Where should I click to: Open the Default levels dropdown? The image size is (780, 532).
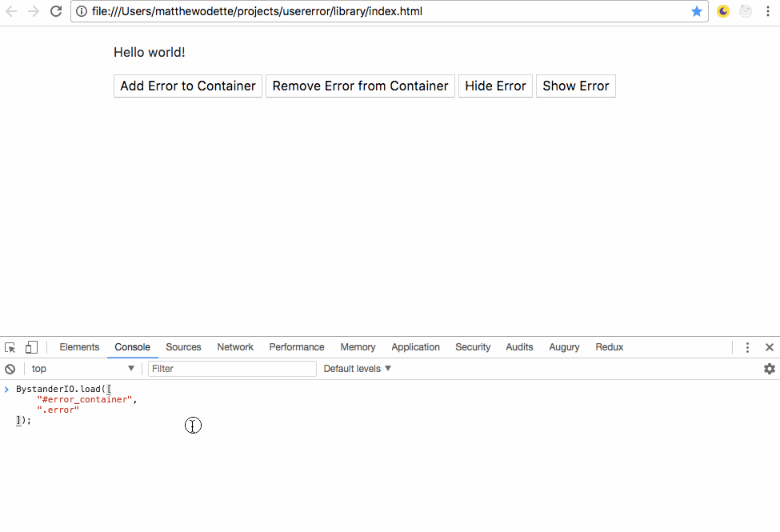click(x=357, y=369)
